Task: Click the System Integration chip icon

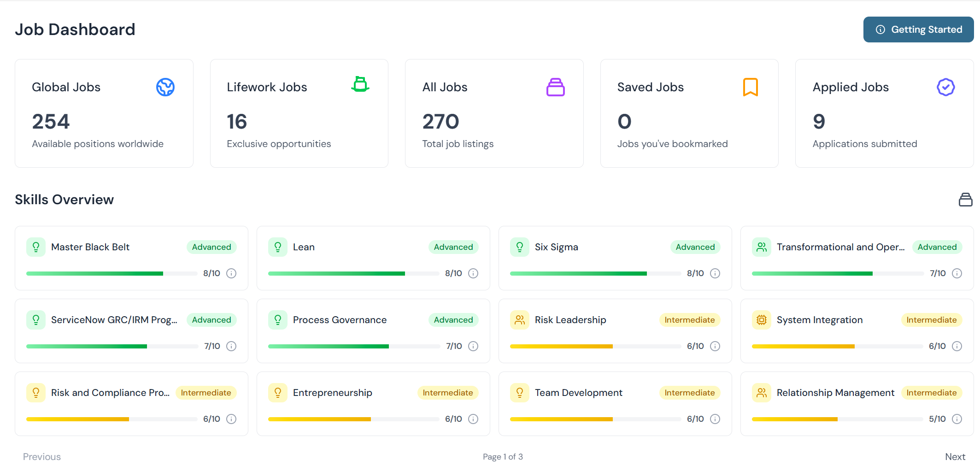Action: tap(762, 320)
